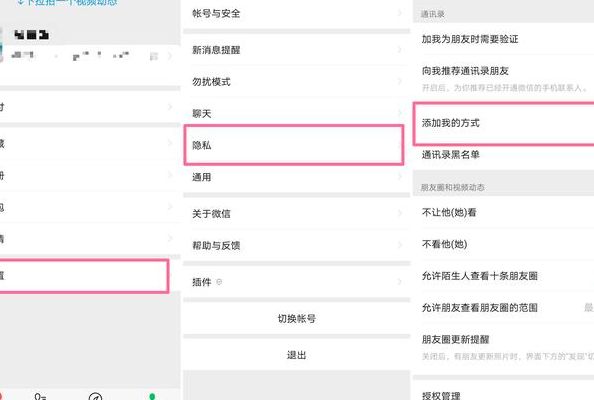Open 允许朋友查看朋友圈的范围
Image resolution: width=594 pixels, height=400 pixels.
point(504,308)
